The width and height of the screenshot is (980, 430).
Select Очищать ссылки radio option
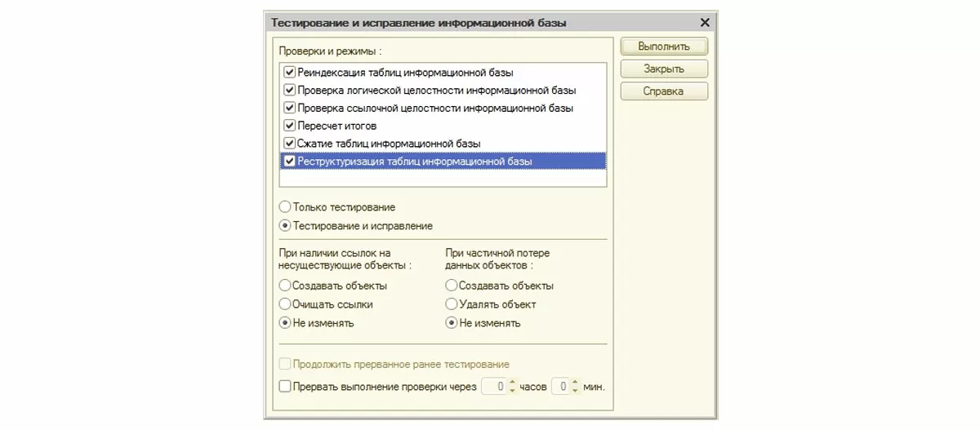(285, 304)
